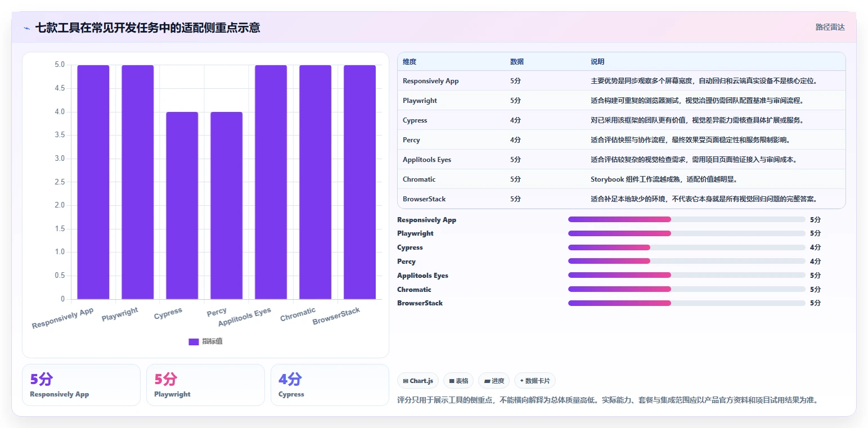Click the description starting 适合评估较复杂的视觉检查需求

pos(694,160)
